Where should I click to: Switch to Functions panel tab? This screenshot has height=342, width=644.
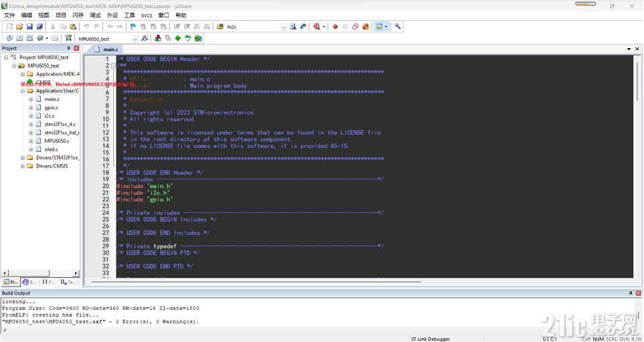[48, 282]
